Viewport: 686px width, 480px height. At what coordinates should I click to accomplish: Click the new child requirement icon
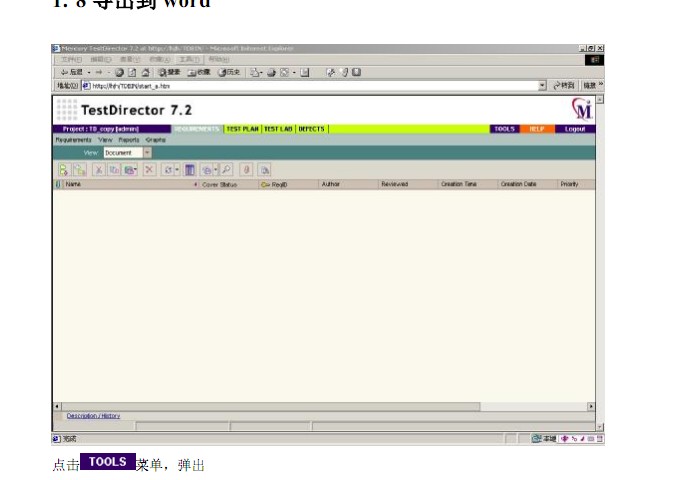[x=80, y=169]
